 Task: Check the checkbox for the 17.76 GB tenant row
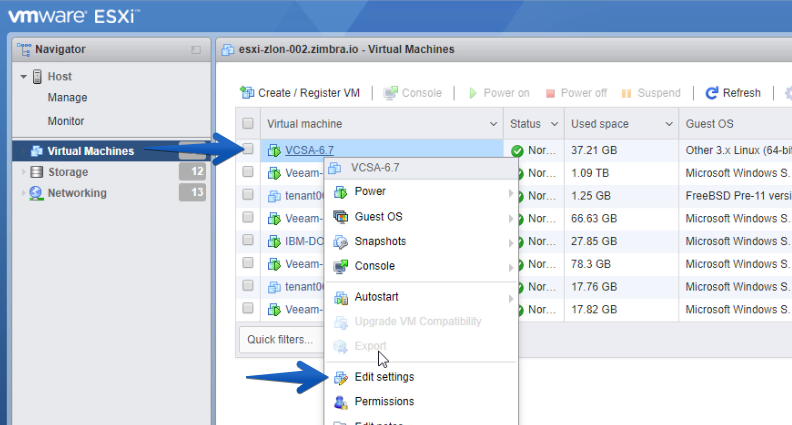(248, 286)
